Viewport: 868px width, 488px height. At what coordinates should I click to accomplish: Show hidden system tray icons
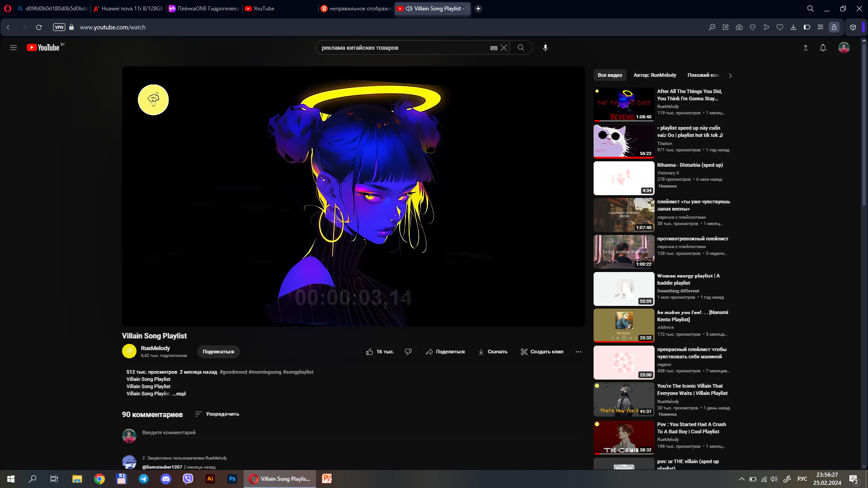coord(742,479)
